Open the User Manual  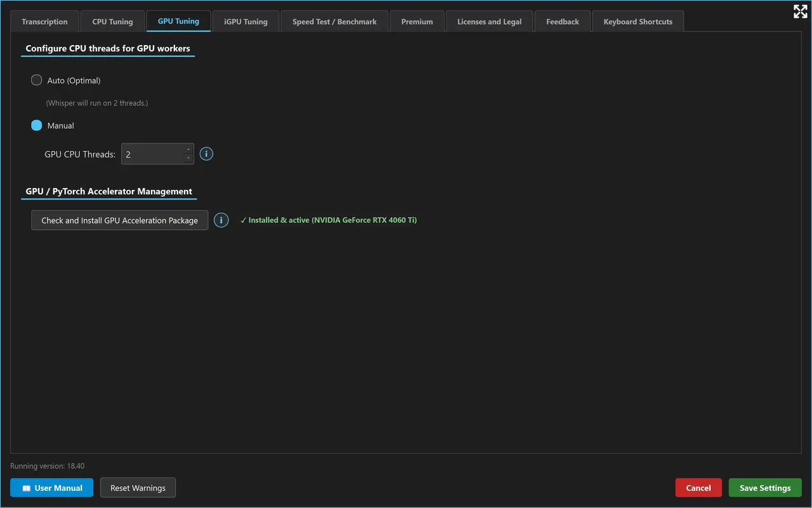tap(52, 488)
